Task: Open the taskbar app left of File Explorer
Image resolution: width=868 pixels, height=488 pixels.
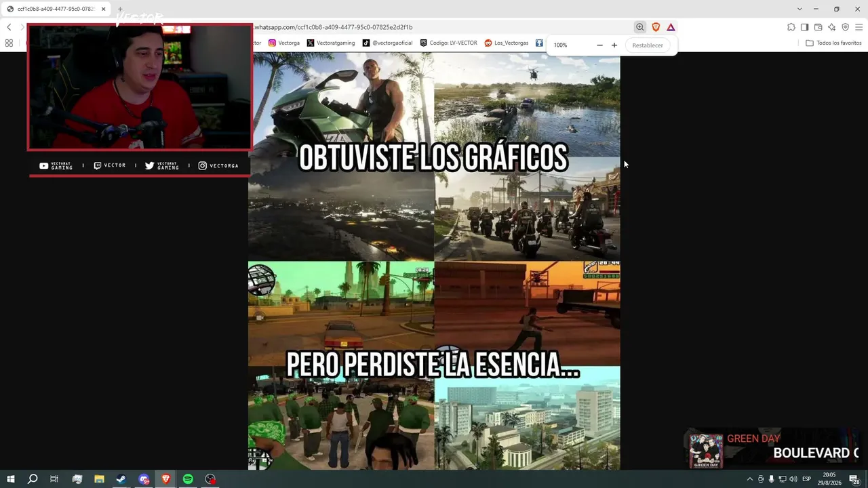Action: [x=77, y=479]
